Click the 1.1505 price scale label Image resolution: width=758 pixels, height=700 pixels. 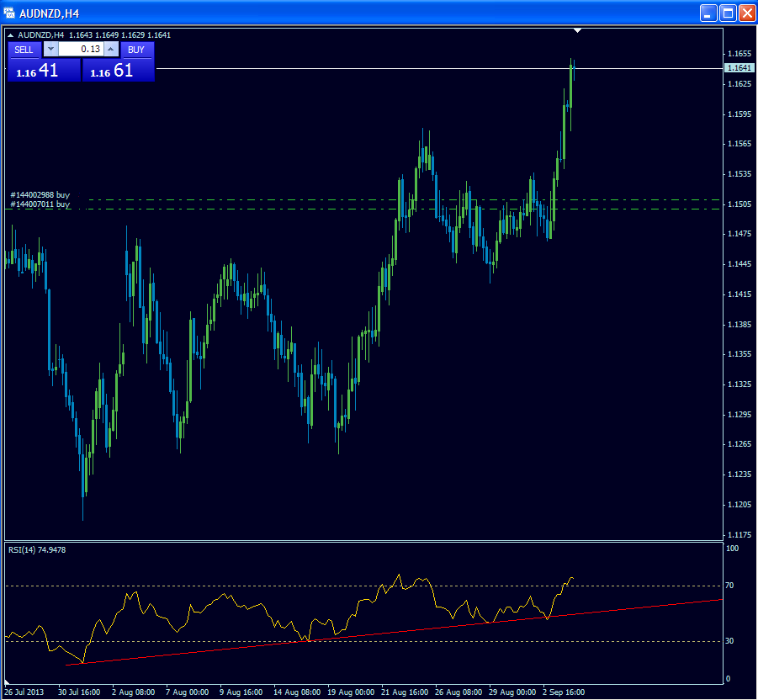click(x=739, y=204)
